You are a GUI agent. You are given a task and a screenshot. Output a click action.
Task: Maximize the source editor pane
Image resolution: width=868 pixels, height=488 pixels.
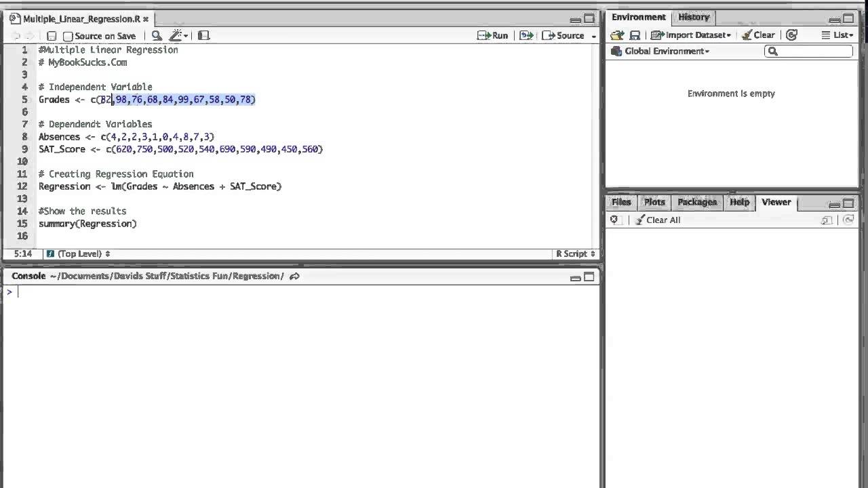(x=589, y=19)
